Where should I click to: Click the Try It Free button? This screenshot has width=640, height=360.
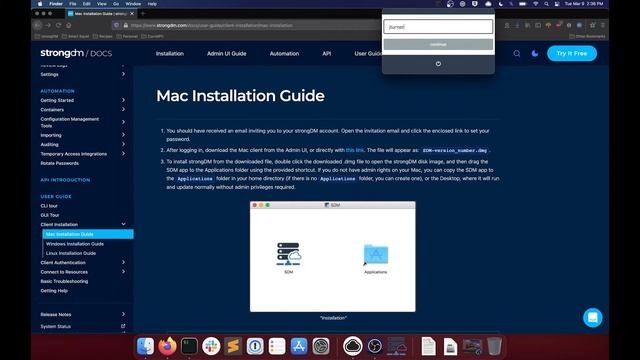tap(572, 53)
